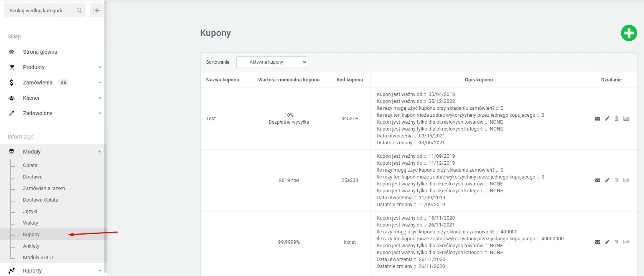Click the Opis kuponu column header
The height and width of the screenshot is (276, 644).
479,80
